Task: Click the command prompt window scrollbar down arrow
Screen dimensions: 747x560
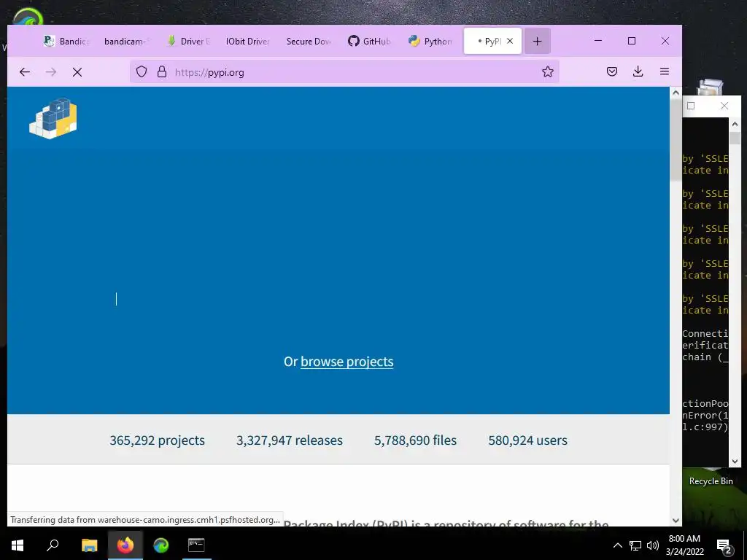Action: pos(735,461)
